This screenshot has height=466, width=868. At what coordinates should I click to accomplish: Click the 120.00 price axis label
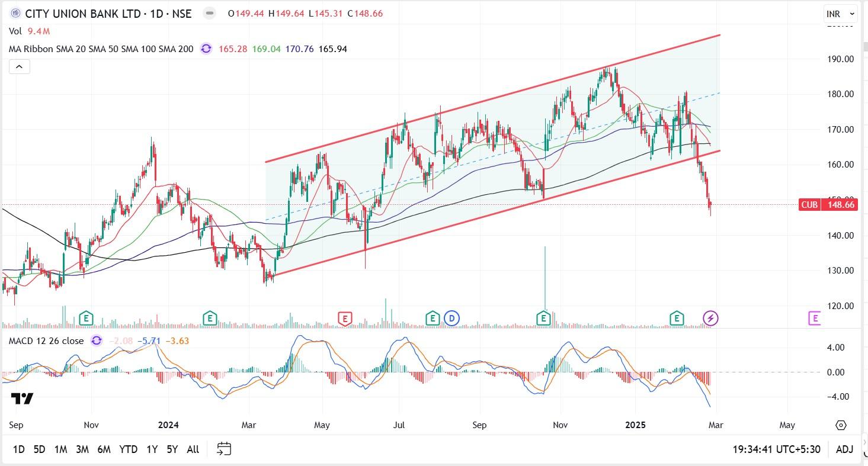pos(841,306)
